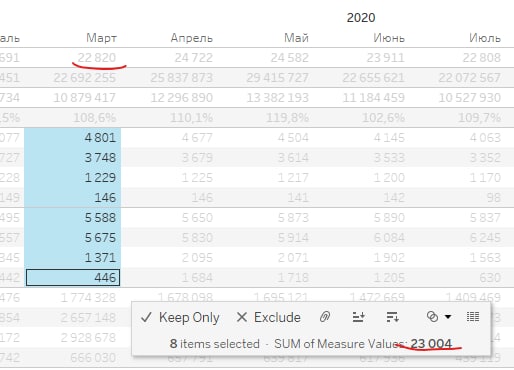Click the Март cell 666 030
This screenshot has width=514, height=370.
93,358
